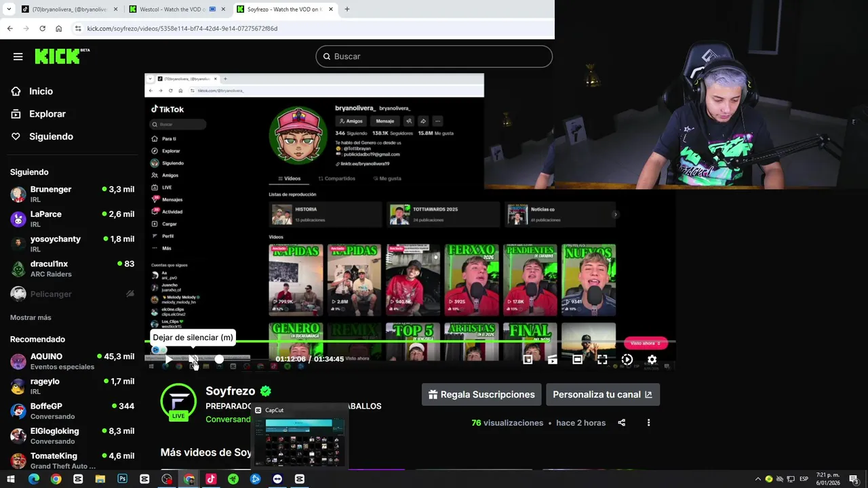The height and width of the screenshot is (488, 868).
Task: Click the cast/clip icon in player controls
Action: coord(553,360)
